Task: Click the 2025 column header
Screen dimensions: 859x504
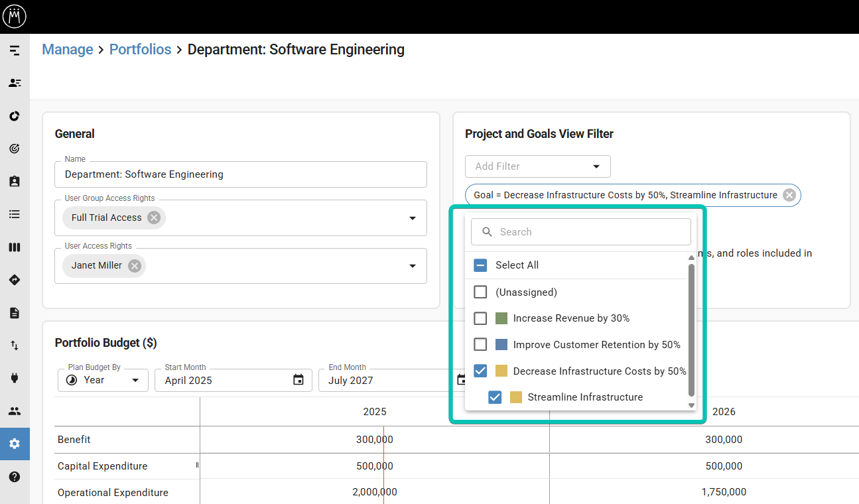Action: tap(375, 412)
